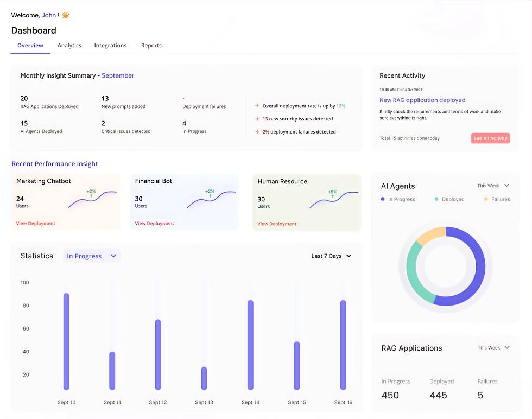Click 'Total 15 activities done today' text
This screenshot has width=532, height=419.
tap(409, 138)
